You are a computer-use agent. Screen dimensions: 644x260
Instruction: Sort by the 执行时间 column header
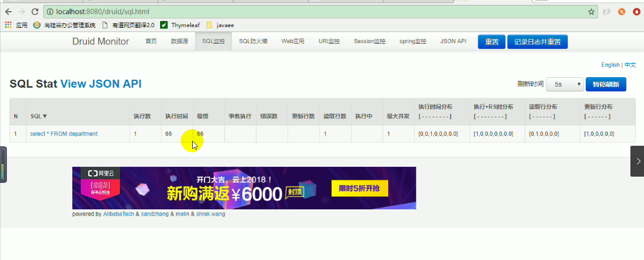coord(177,116)
